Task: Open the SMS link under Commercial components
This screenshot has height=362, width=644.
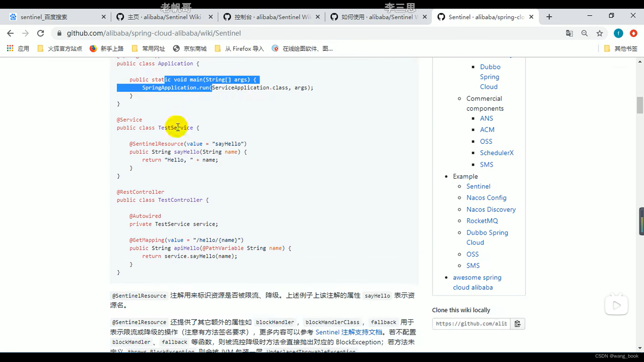Action: click(x=486, y=165)
